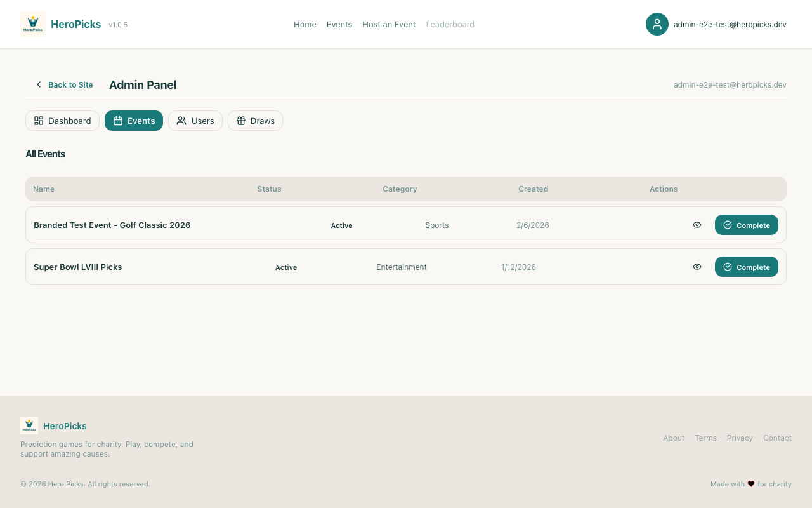Open the Privacy footer link
Image resolution: width=812 pixels, height=508 pixels.
740,438
